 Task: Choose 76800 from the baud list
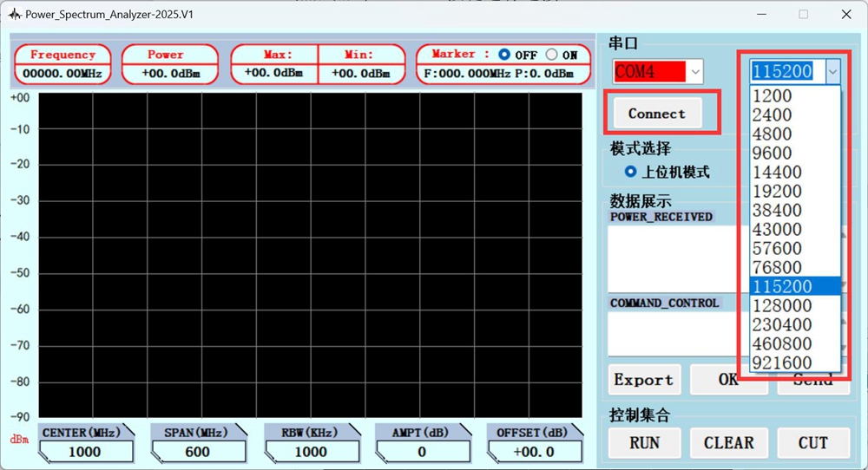coord(795,267)
